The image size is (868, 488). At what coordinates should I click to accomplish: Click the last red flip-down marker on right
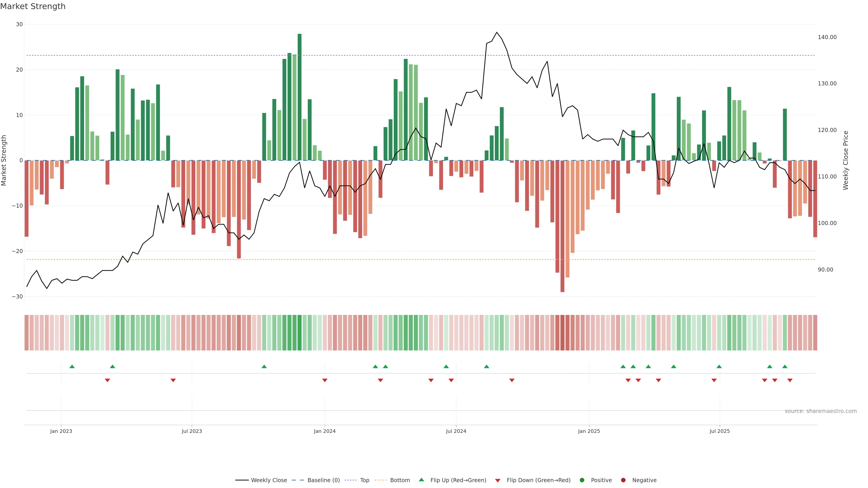point(790,380)
